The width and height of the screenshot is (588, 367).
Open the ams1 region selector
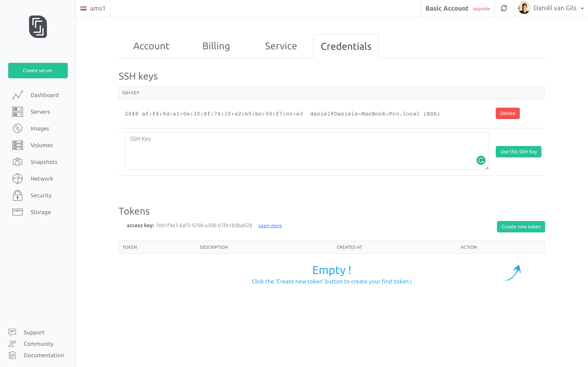click(93, 8)
